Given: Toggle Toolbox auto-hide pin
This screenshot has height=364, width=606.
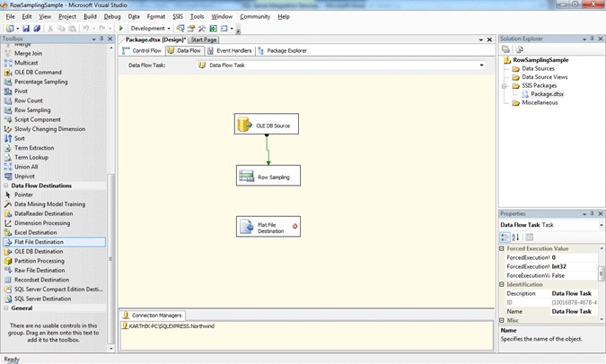Looking at the screenshot, I should coord(101,39).
